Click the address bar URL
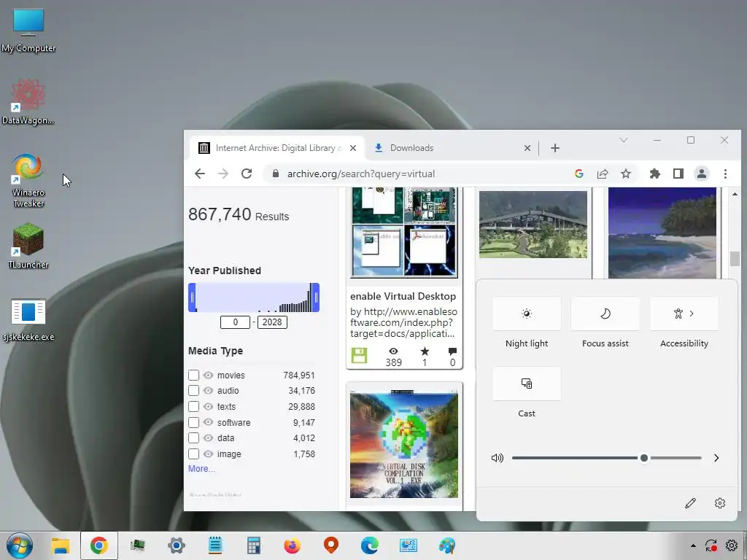Viewport: 747px width, 560px height. click(x=361, y=174)
